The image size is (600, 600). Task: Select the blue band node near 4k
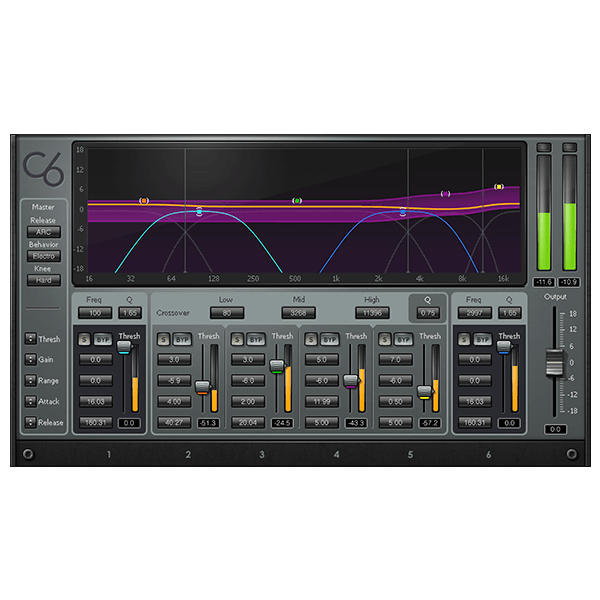(403, 212)
